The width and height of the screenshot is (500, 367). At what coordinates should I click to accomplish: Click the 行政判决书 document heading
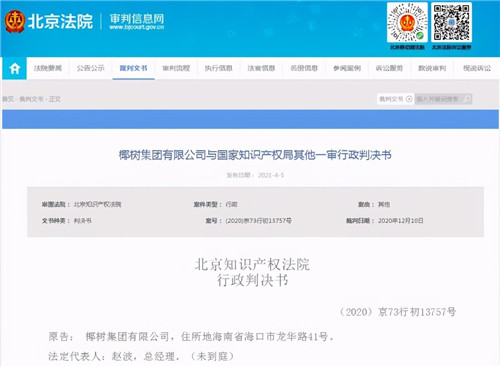point(253,280)
